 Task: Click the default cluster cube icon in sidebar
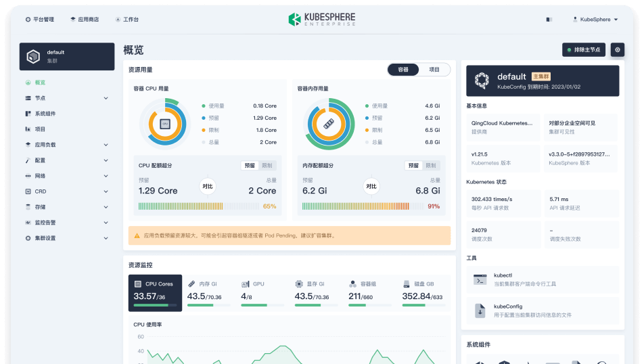pyautogui.click(x=33, y=57)
